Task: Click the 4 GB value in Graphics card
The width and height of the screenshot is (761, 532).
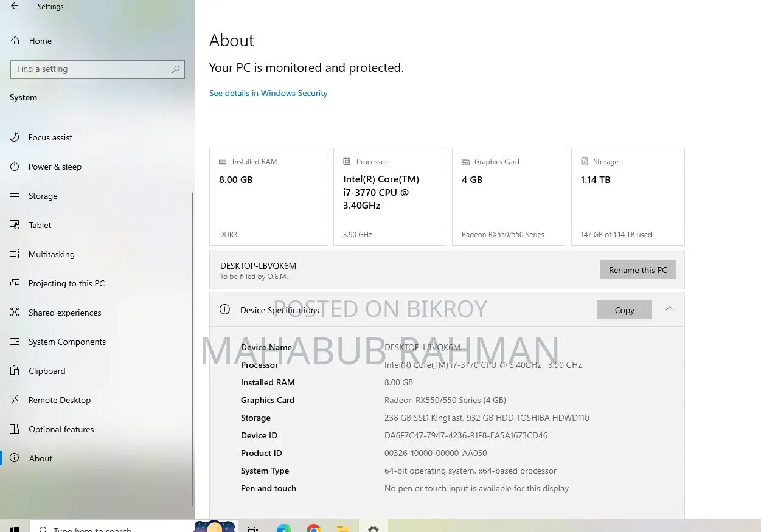Action: (472, 180)
